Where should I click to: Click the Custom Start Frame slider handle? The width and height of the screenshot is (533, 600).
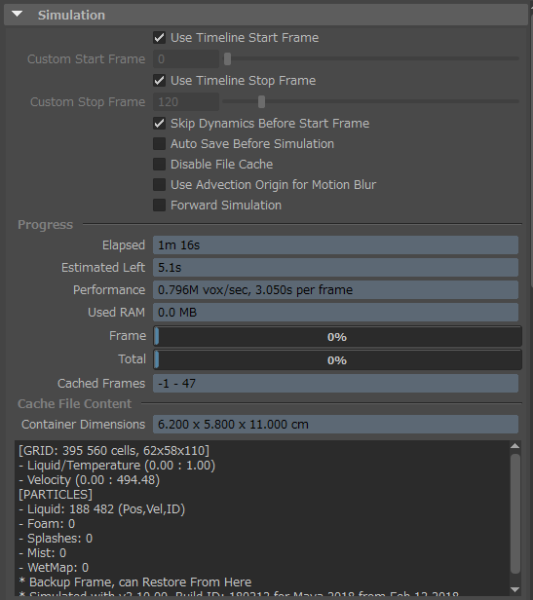pos(227,59)
